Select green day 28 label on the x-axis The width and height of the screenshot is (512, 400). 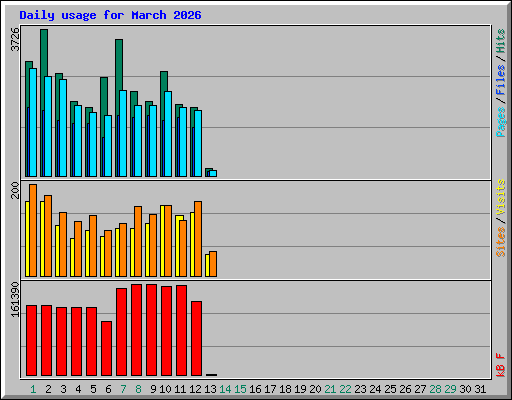(x=435, y=389)
